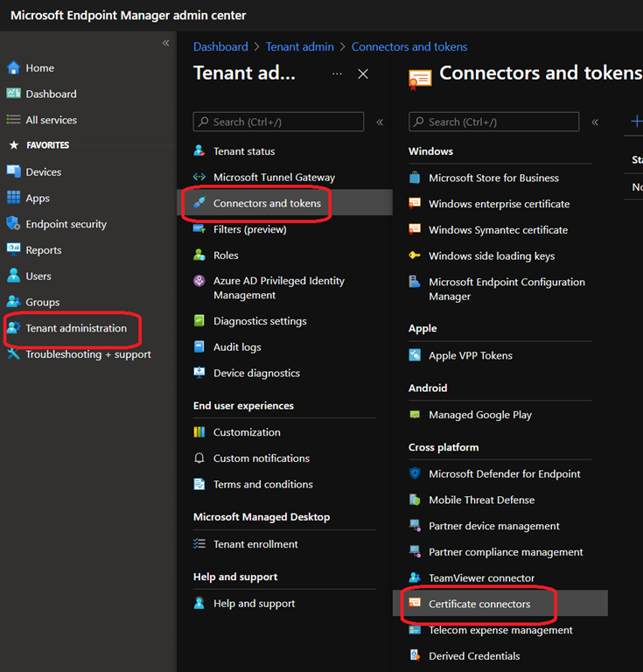Image resolution: width=643 pixels, height=672 pixels.
Task: Close the Tenant admin blade
Action: point(363,74)
